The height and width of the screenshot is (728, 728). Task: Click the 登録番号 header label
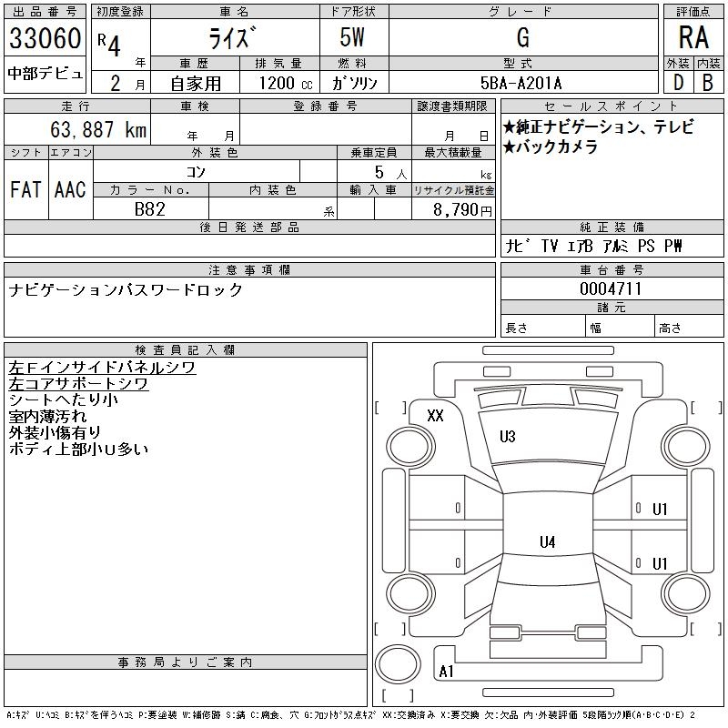click(x=326, y=106)
